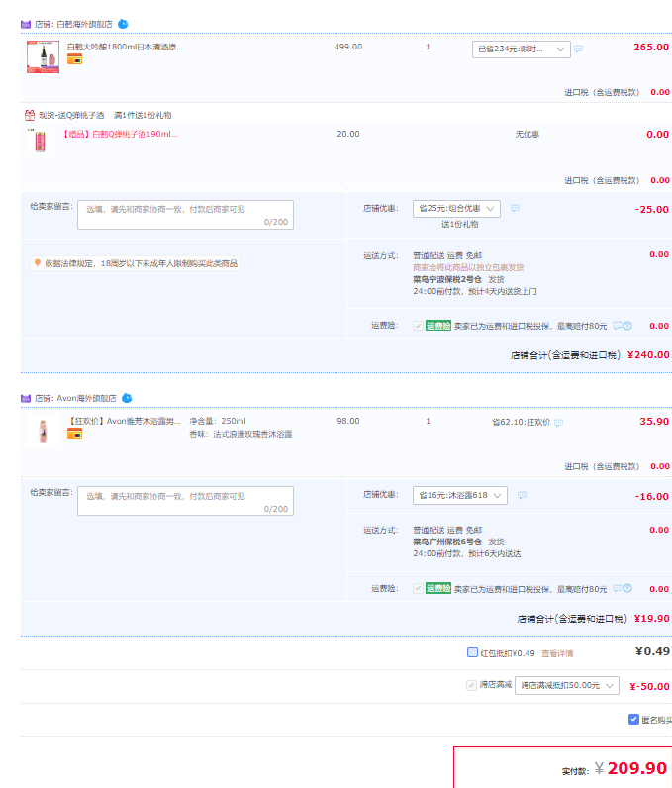Click comment icon next to 已省234元 dropdown
The width and height of the screenshot is (672, 788).
click(579, 49)
